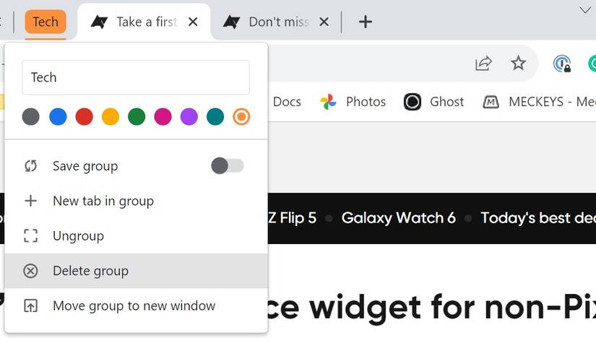Expand the tab search chevron
The width and height of the screenshot is (596, 364).
585,10
